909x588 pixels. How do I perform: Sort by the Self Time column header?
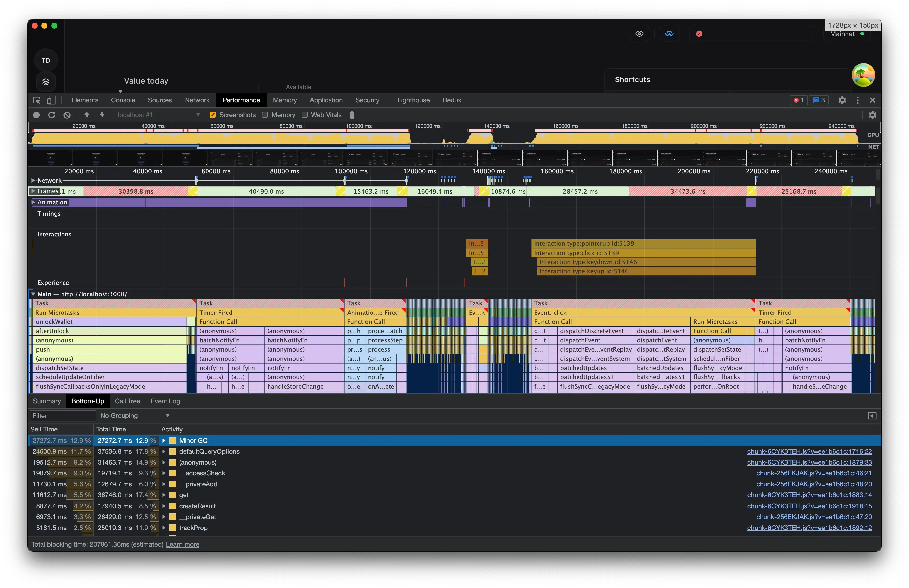click(61, 429)
